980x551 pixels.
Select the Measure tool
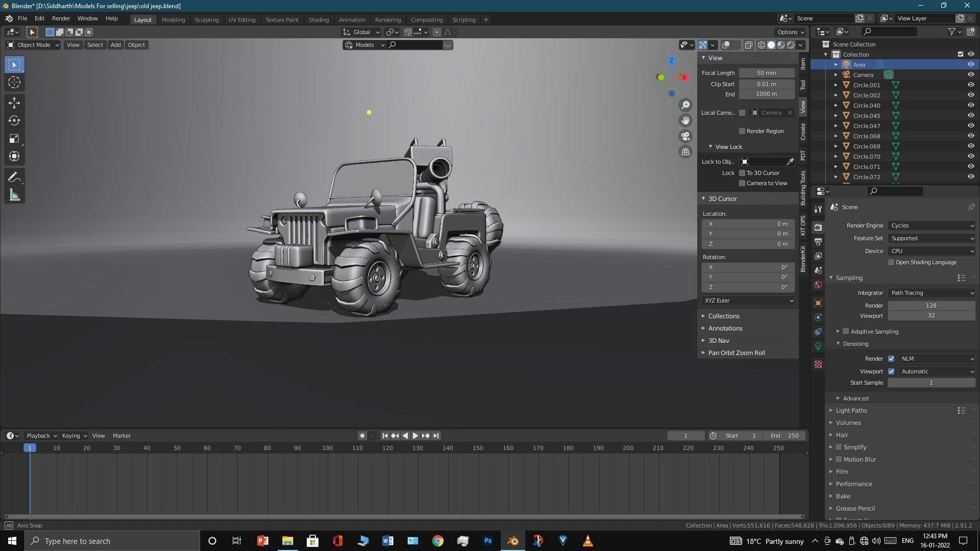(14, 195)
